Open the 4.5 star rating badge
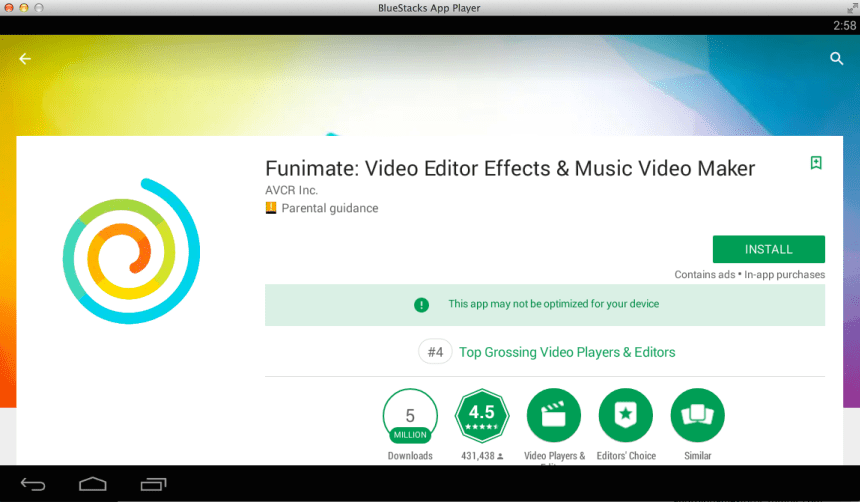The image size is (860, 502). (x=482, y=416)
